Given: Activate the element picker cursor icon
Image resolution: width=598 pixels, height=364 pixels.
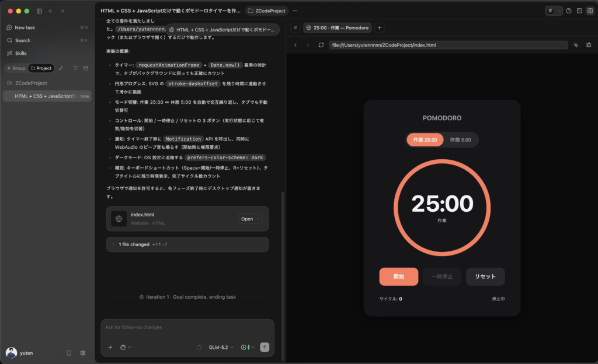Looking at the screenshot, I should point(576,45).
